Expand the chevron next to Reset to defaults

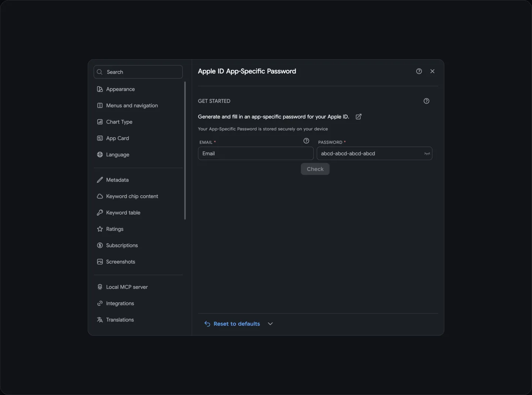(270, 324)
